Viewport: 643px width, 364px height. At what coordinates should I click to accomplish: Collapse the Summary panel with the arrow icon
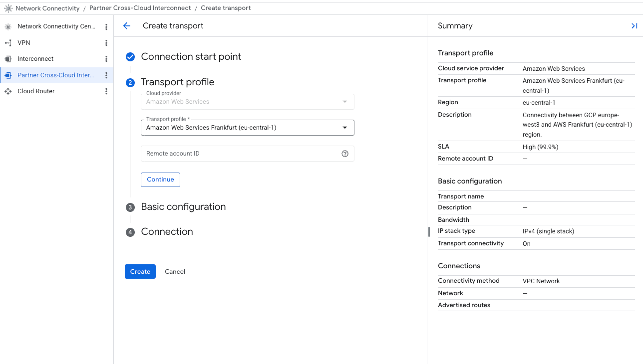[634, 26]
